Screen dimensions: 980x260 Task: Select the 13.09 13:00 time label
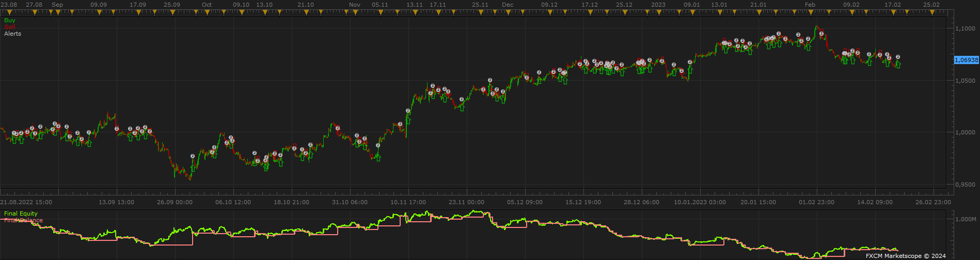117,202
